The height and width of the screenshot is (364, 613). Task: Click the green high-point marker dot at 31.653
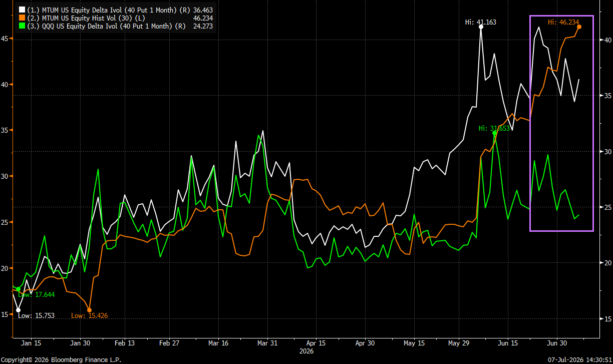(494, 133)
